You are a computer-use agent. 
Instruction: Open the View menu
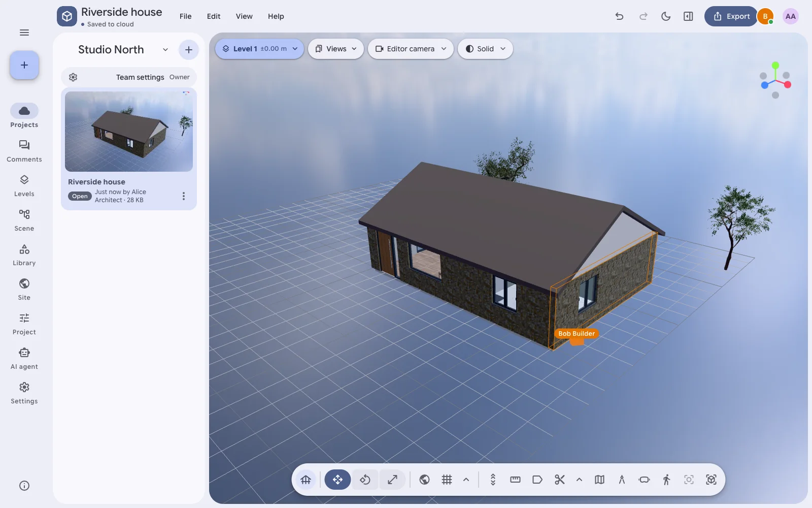244,16
